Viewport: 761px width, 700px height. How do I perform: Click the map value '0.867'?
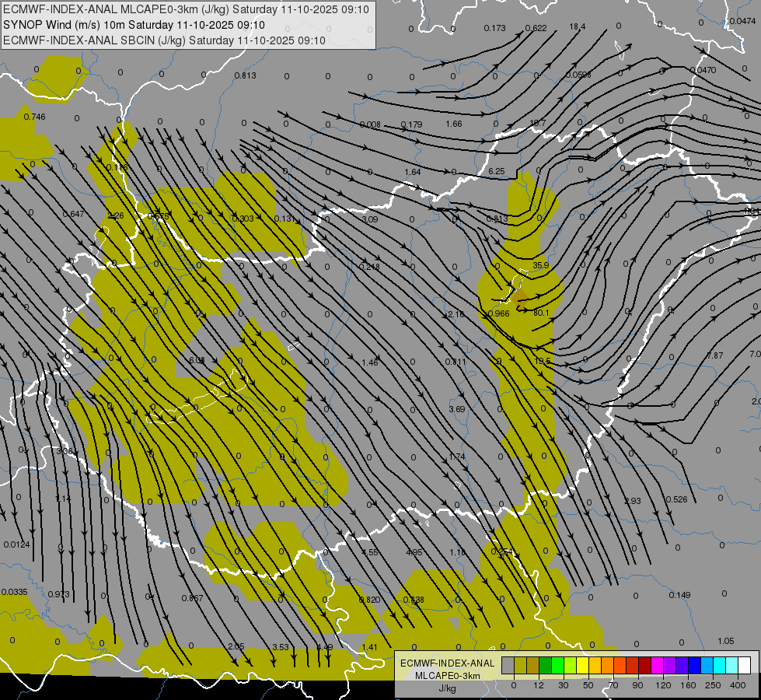(x=192, y=598)
